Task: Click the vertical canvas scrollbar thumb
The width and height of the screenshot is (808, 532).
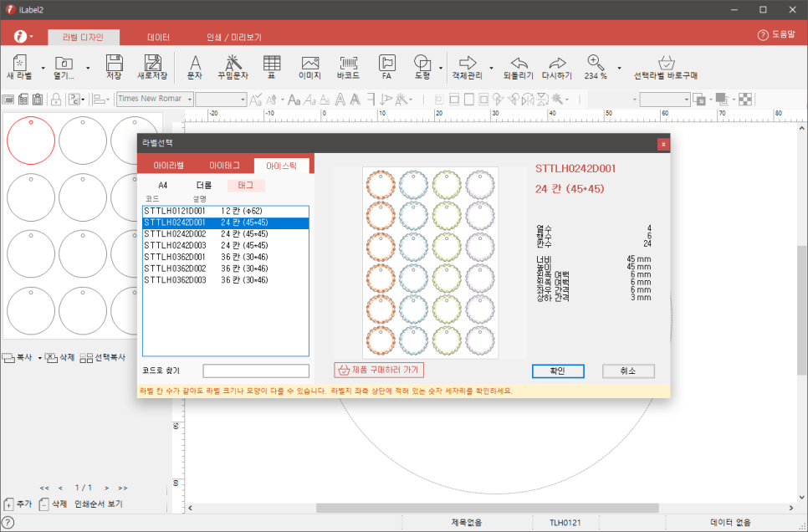Action: tap(802, 309)
